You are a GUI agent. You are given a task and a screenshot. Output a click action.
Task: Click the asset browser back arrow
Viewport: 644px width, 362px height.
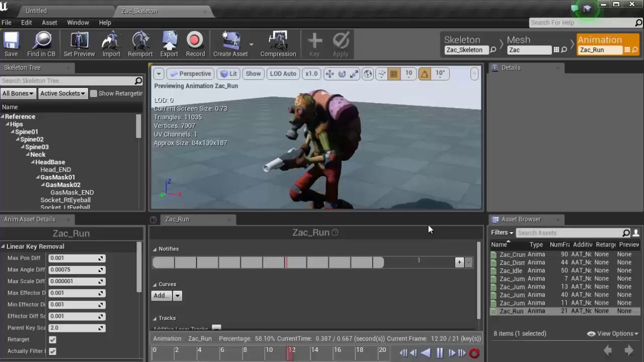pyautogui.click(x=607, y=350)
